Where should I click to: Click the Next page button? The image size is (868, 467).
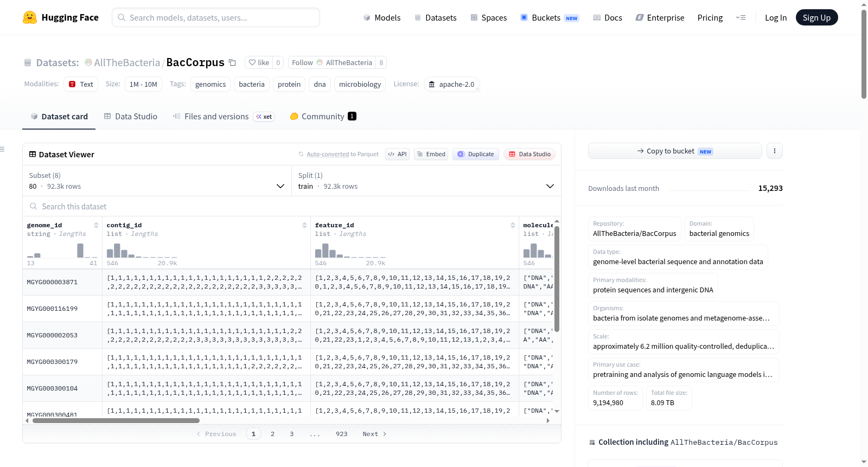coord(374,434)
